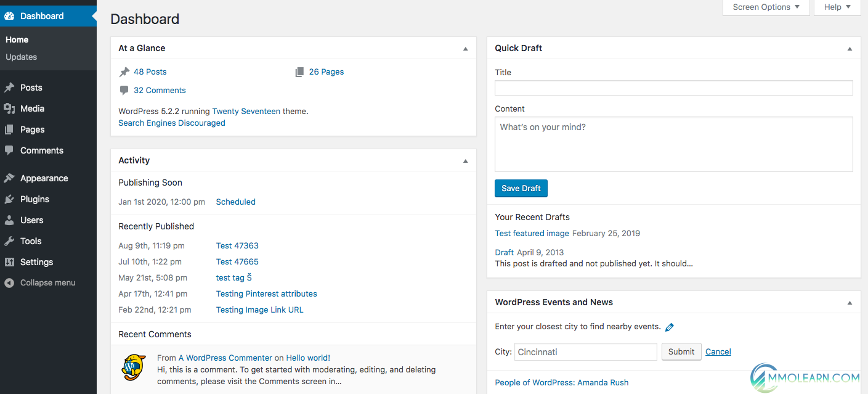Open the Twenty Seventeen theme link
Screen dimensions: 868x394
[246, 112]
